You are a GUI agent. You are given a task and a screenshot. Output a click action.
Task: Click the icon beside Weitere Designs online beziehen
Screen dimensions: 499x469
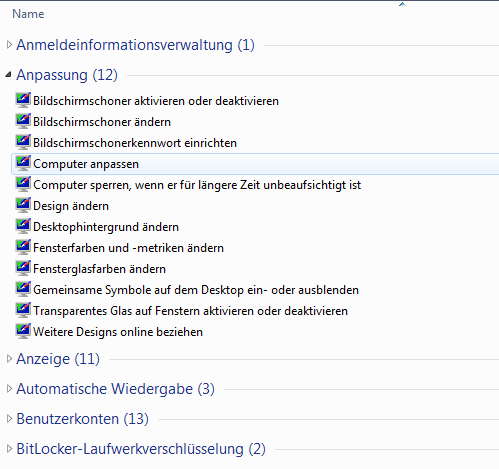pyautogui.click(x=23, y=332)
